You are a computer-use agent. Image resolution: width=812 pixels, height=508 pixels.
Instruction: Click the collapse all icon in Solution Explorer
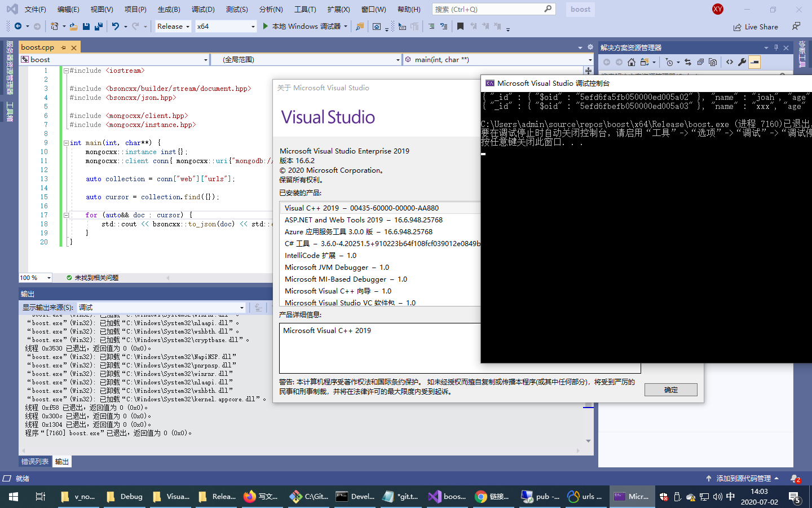tap(700, 62)
